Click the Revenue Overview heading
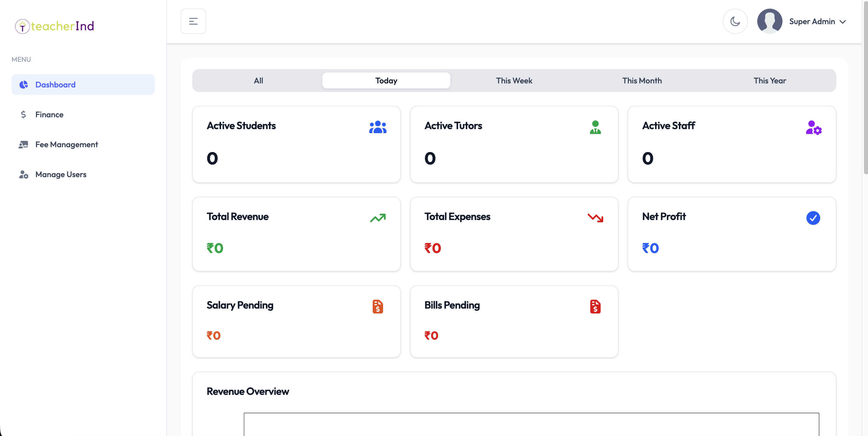This screenshot has height=436, width=868. pyautogui.click(x=248, y=391)
